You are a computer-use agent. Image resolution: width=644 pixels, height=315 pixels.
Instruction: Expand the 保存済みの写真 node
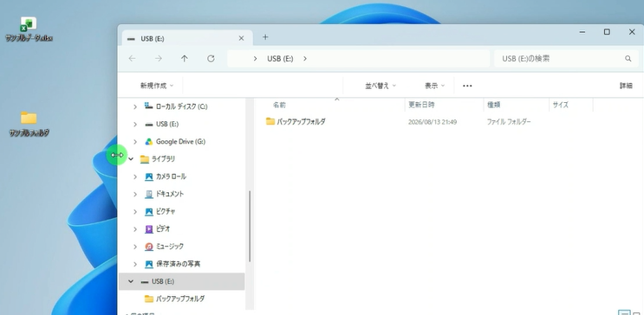coord(134,264)
